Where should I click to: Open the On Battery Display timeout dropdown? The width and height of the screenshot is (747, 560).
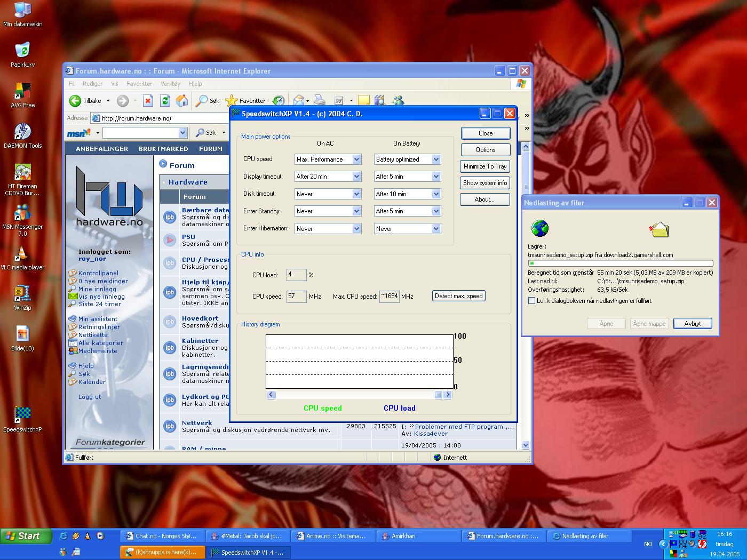click(x=436, y=177)
